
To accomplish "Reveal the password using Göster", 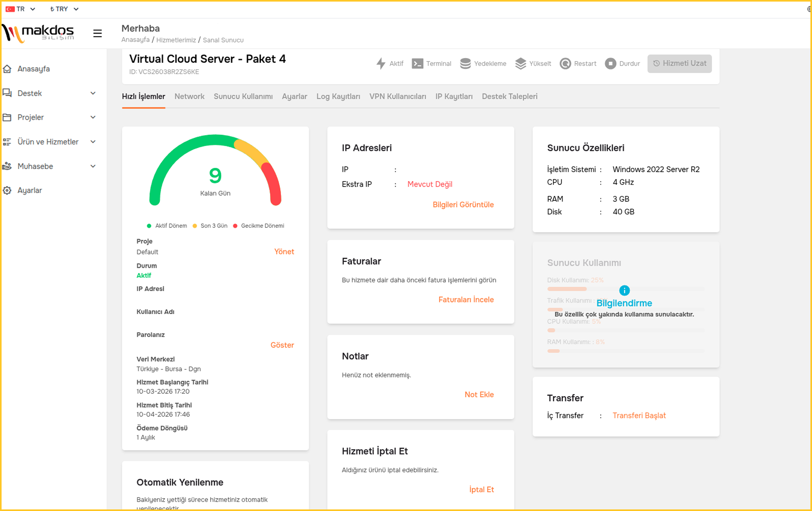I will (x=282, y=345).
